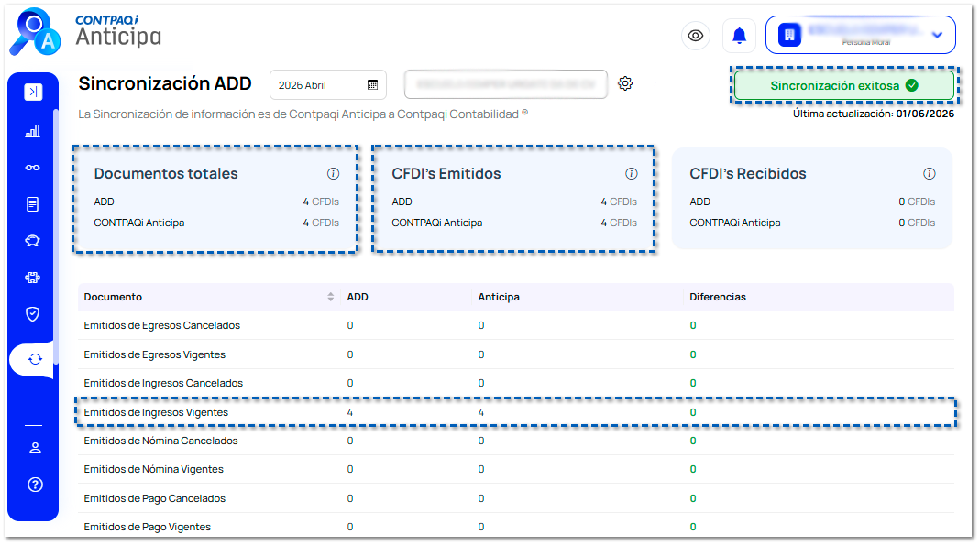This screenshot has height=545, width=980.
Task: Open the shield check icon in sidebar
Action: point(32,314)
